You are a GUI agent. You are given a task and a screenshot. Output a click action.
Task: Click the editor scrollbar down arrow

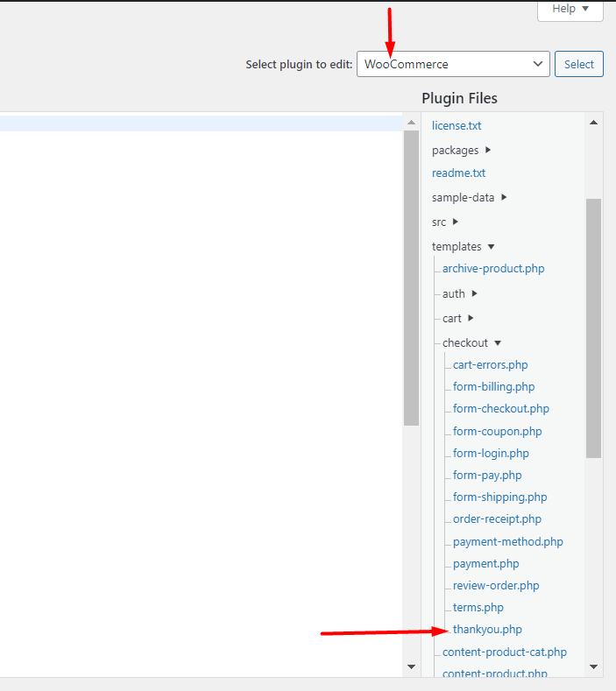(x=412, y=666)
